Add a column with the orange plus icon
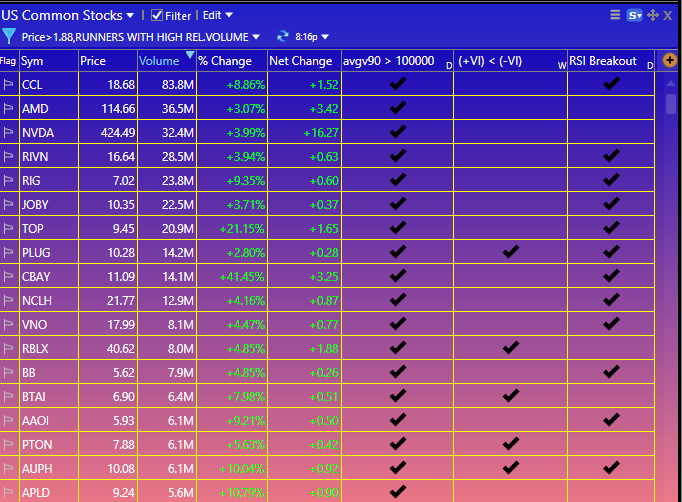This screenshot has height=502, width=682. (669, 60)
